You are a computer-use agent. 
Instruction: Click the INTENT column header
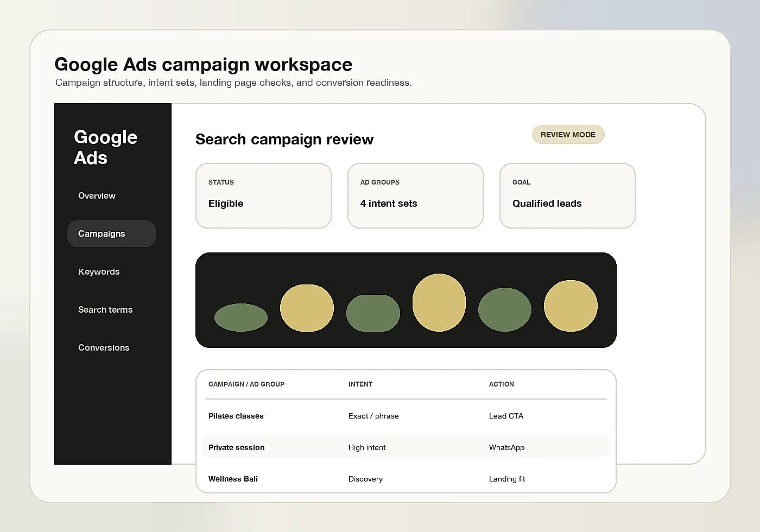[x=360, y=384]
